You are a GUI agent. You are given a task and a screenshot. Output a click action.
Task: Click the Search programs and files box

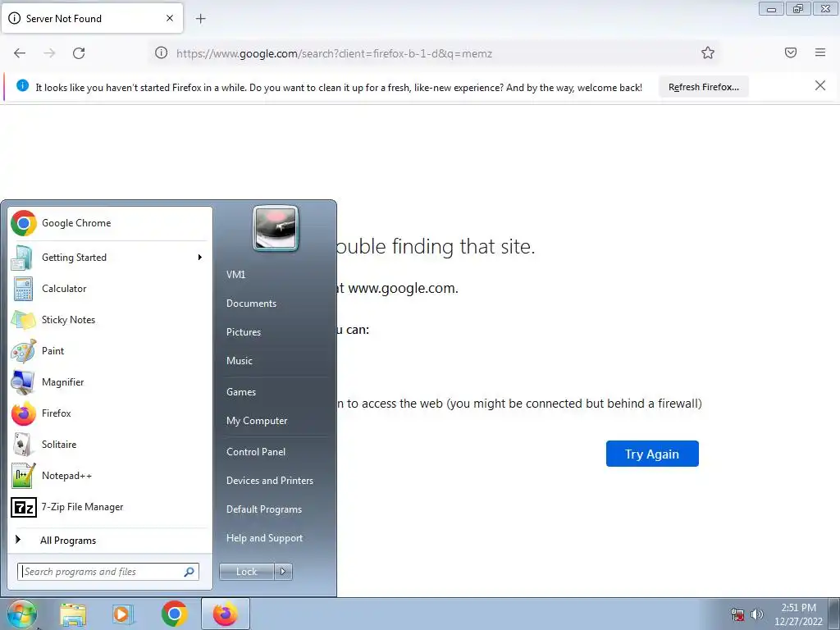pos(108,572)
